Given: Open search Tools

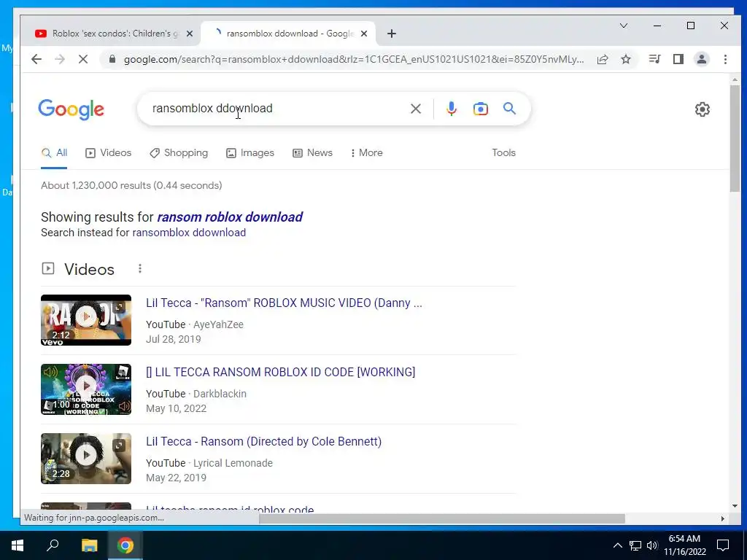Looking at the screenshot, I should click(x=503, y=153).
